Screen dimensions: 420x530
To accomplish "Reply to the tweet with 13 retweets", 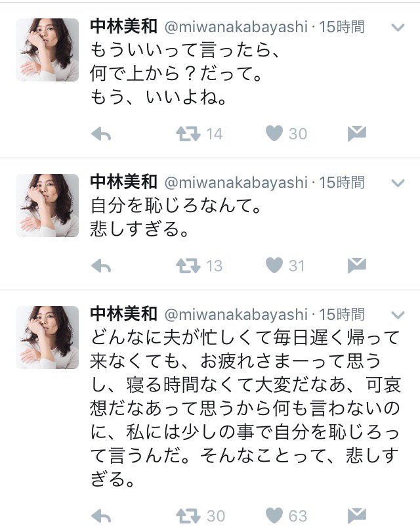I will click(x=101, y=266).
